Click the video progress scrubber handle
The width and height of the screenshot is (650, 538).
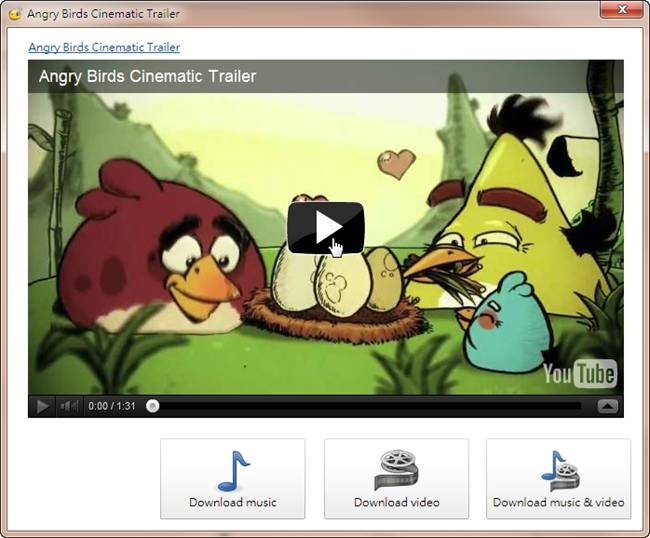point(153,406)
